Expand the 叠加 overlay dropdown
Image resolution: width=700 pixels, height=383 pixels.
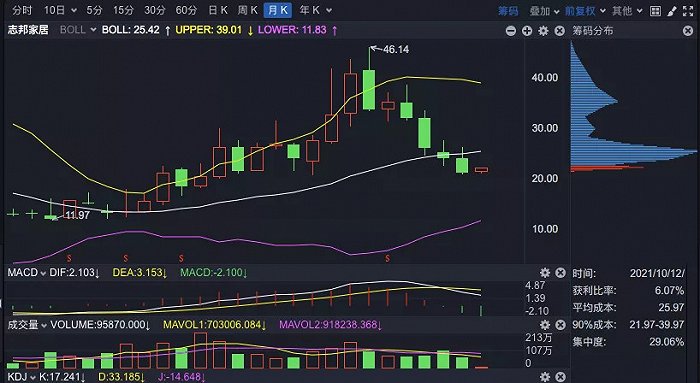click(544, 11)
